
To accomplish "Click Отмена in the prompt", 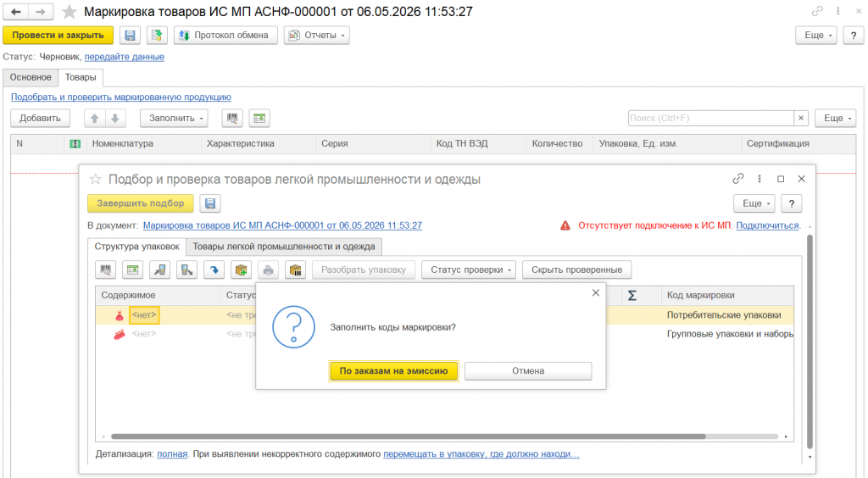I will [x=528, y=371].
